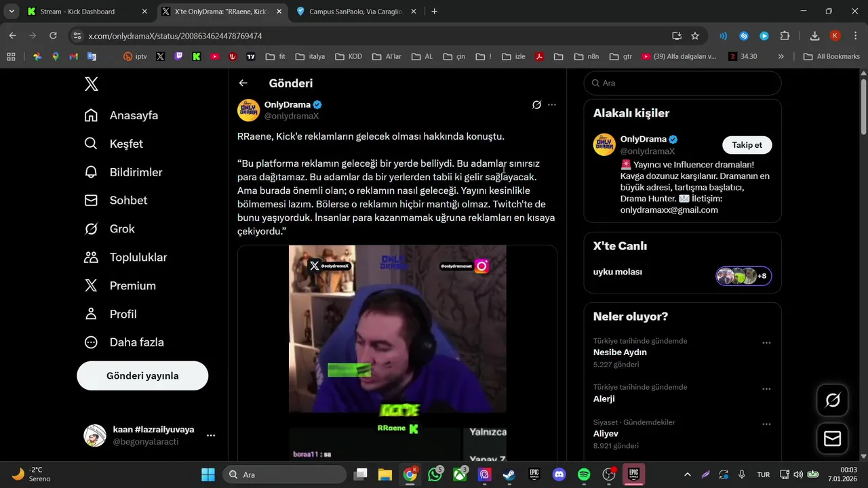
Task: Open All Bookmarks folder
Action: tap(831, 57)
